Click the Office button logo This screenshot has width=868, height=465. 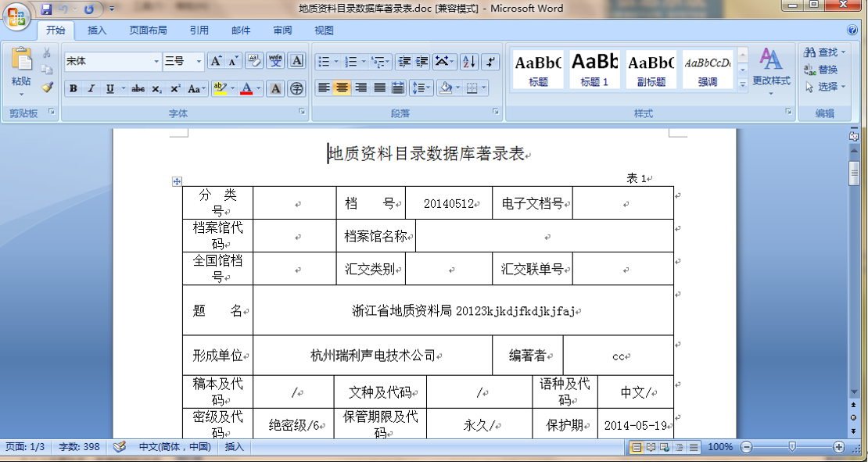pos(16,16)
